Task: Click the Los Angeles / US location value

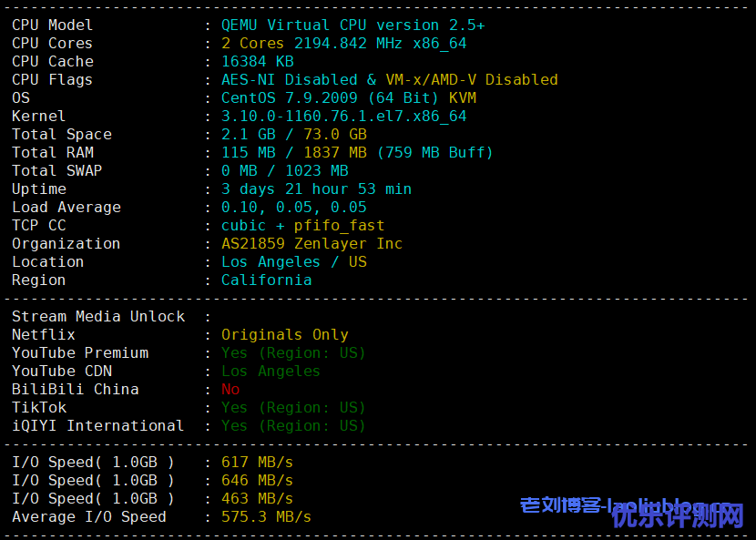Action: [x=293, y=262]
